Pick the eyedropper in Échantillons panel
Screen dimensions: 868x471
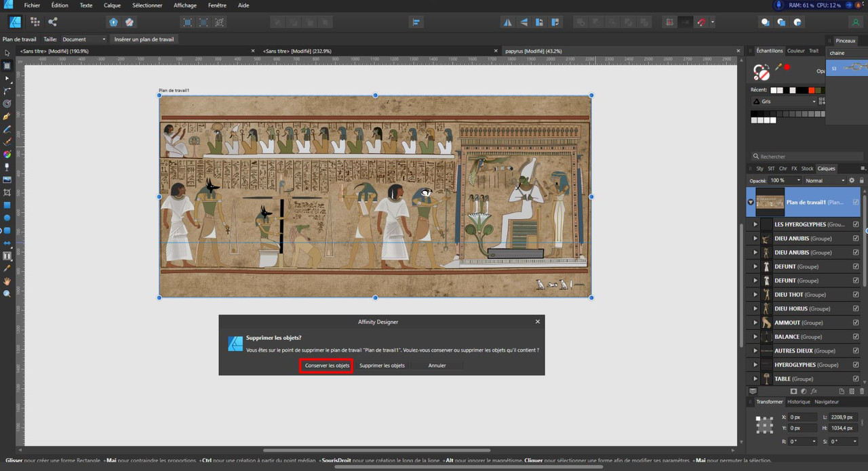(778, 67)
